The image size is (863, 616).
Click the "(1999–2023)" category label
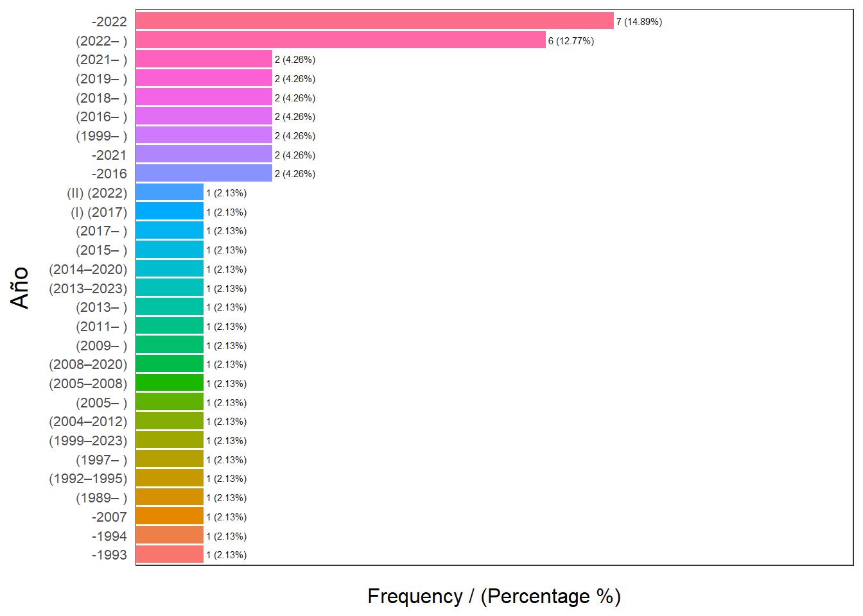point(88,441)
